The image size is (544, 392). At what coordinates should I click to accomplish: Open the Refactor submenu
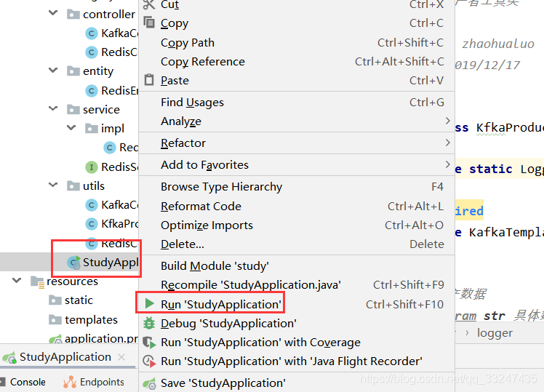183,143
